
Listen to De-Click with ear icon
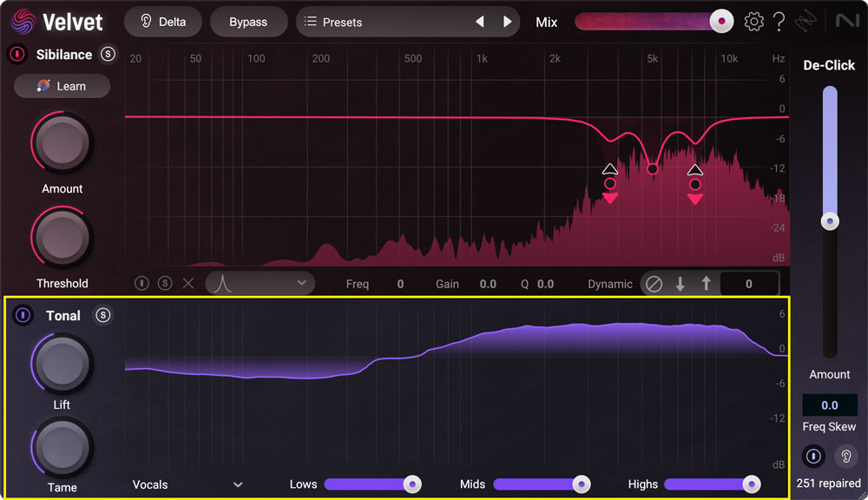(845, 457)
